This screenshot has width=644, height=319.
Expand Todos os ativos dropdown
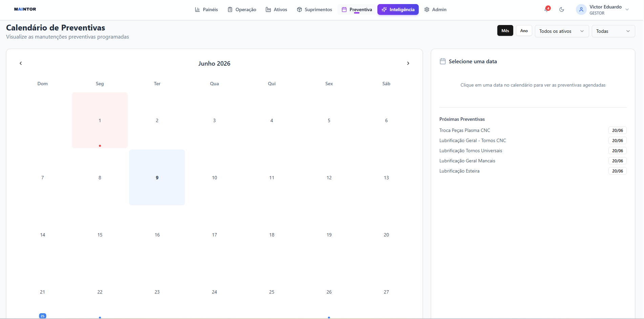click(x=562, y=31)
